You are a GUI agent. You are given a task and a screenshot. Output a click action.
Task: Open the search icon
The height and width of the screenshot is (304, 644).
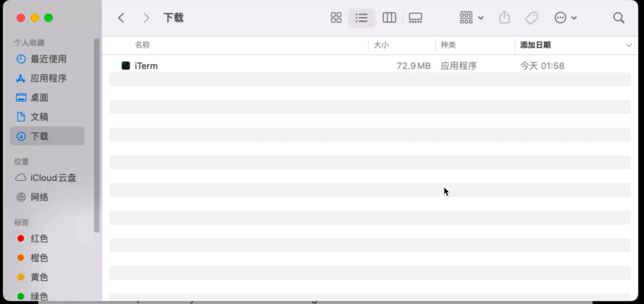[619, 18]
